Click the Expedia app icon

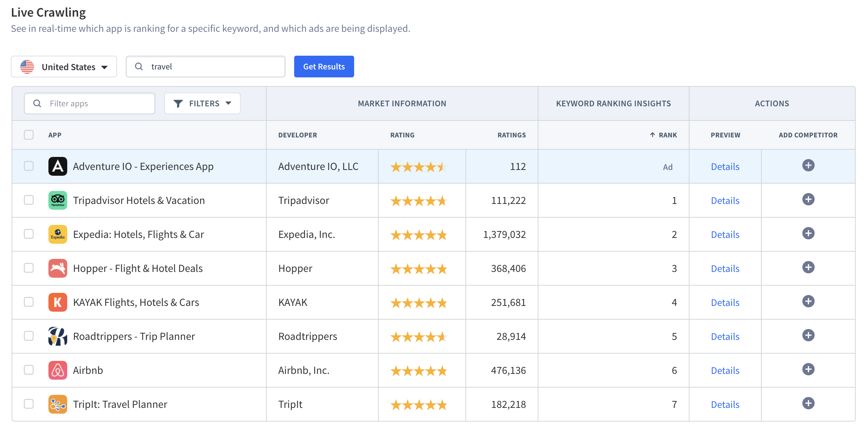pos(58,234)
